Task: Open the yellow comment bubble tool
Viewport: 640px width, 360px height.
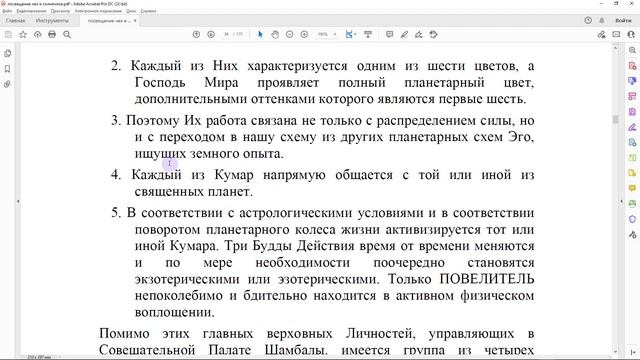Action: tap(632, 188)
